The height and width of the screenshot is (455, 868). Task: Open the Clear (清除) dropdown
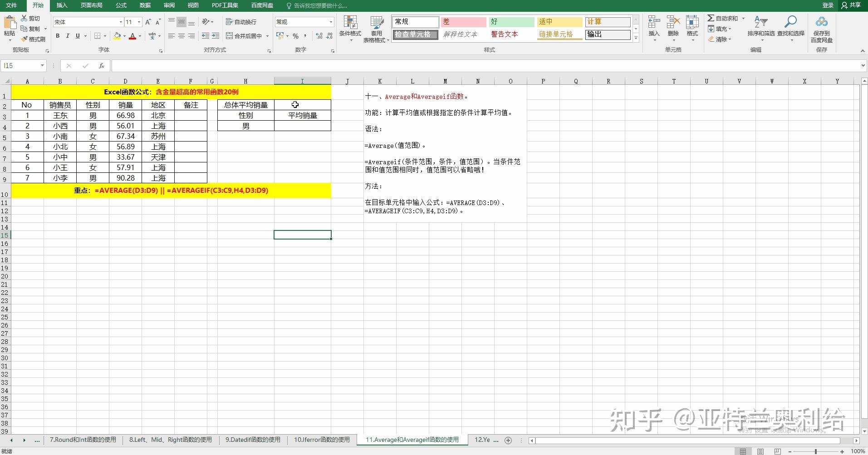click(x=720, y=39)
